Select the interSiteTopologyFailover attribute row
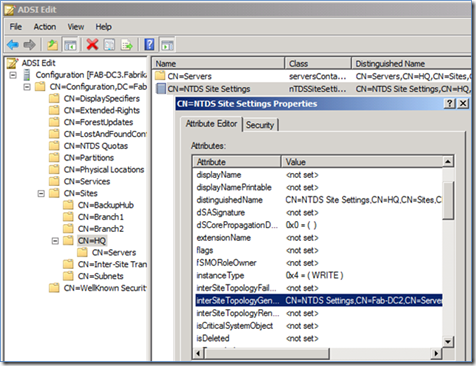Screen dimensions: 476x366 318,288
